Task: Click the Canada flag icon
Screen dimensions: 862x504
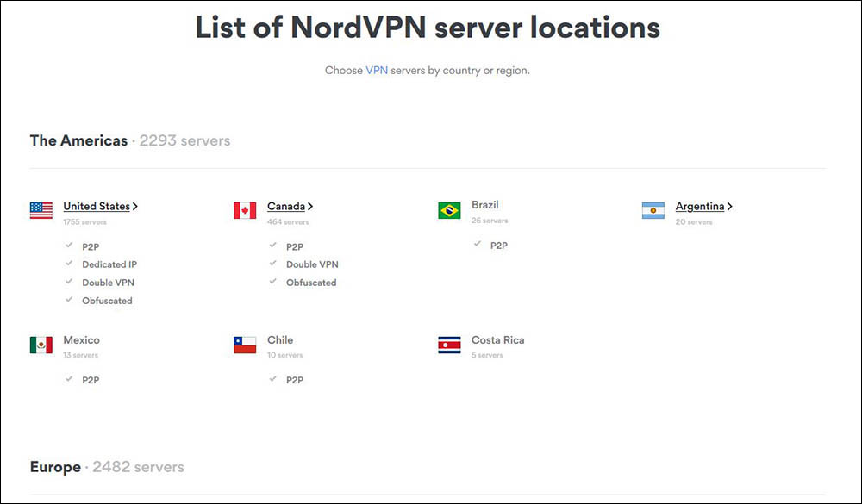Action: tap(245, 209)
